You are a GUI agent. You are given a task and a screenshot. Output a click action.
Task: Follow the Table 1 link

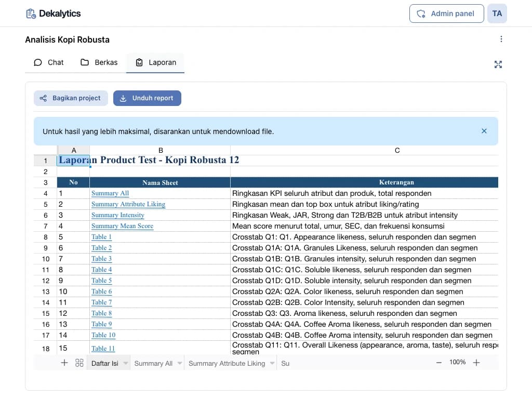(x=101, y=237)
